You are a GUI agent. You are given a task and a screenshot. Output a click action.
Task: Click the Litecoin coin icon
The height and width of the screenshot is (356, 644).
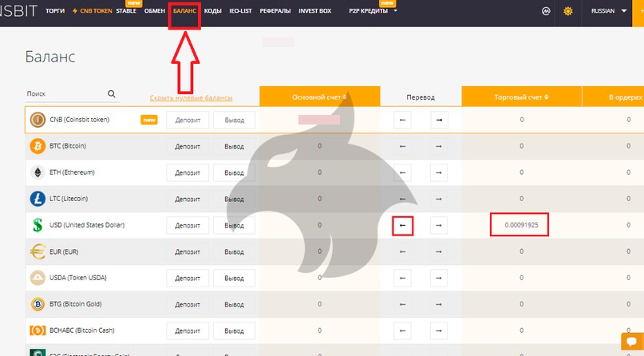38,199
